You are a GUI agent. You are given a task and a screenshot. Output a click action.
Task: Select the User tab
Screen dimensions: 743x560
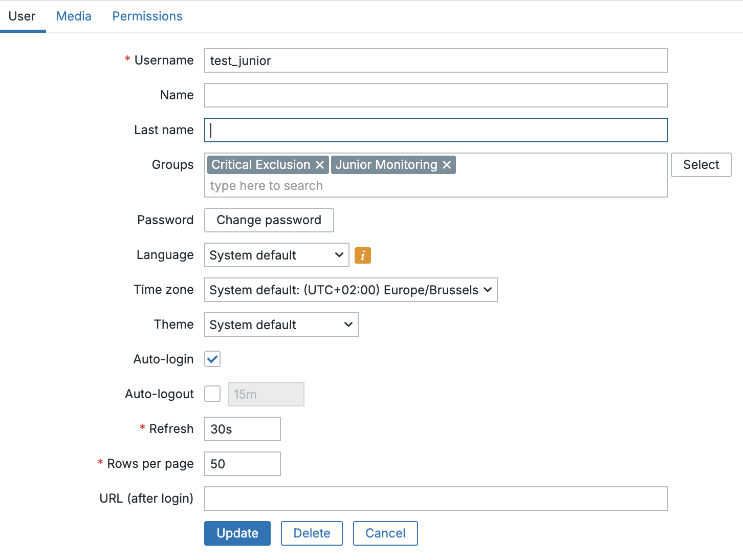22,16
